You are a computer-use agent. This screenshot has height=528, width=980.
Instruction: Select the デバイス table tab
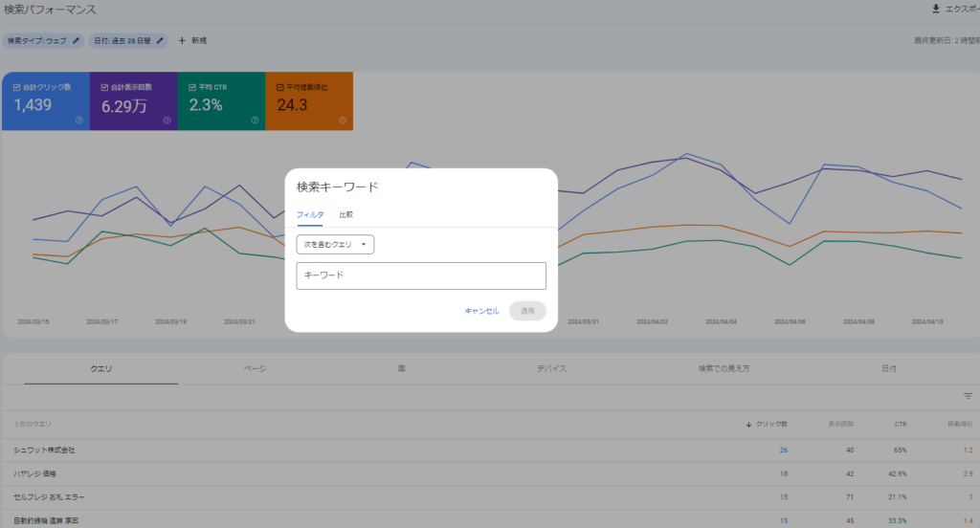coord(552,368)
